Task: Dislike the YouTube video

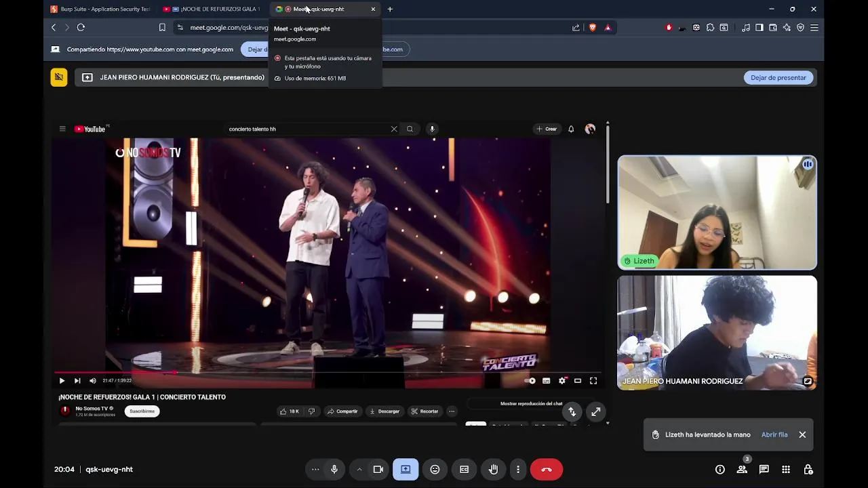Action: coord(311,411)
